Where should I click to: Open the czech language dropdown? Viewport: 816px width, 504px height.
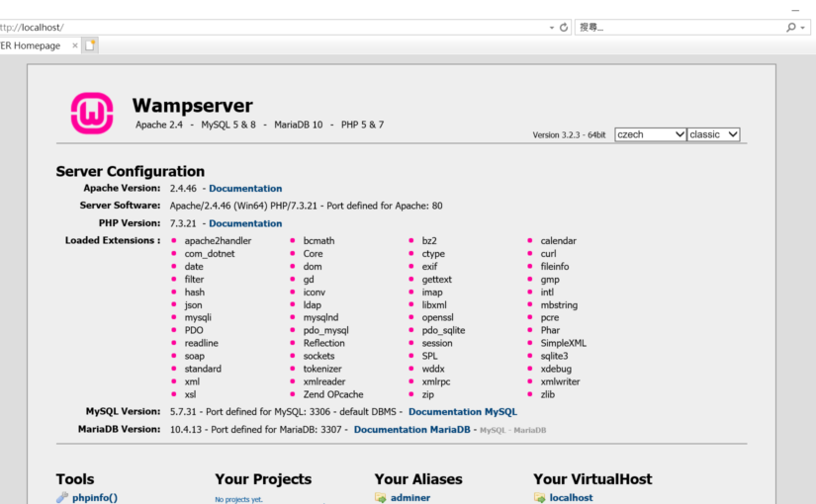(x=650, y=134)
